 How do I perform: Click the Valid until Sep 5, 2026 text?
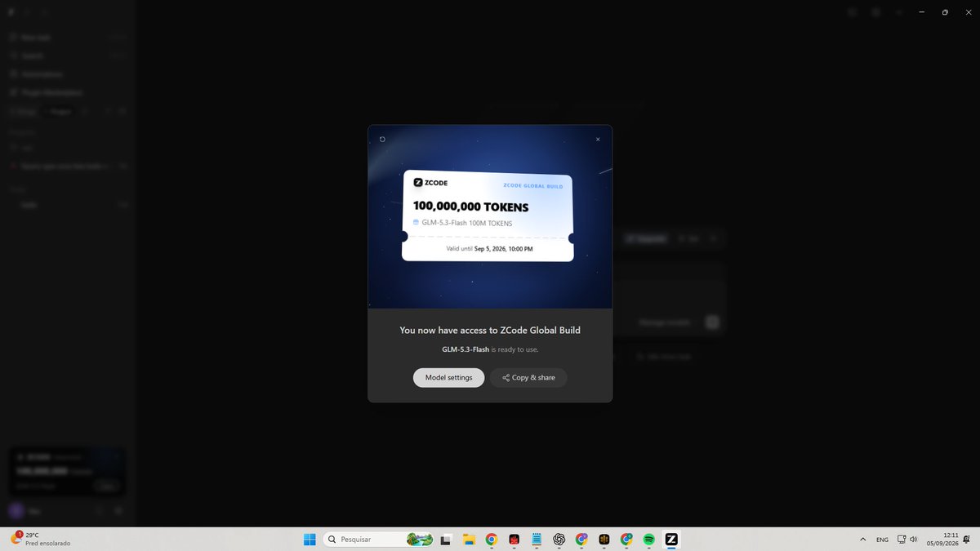[489, 248]
